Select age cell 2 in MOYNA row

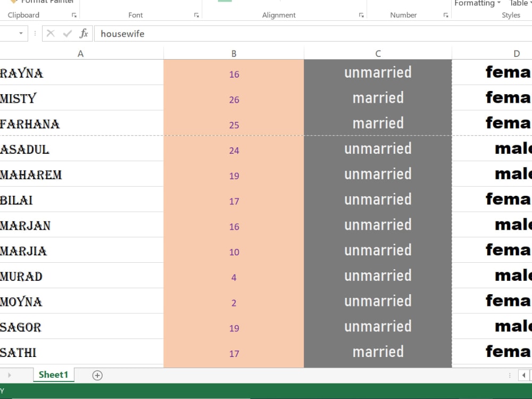click(234, 301)
